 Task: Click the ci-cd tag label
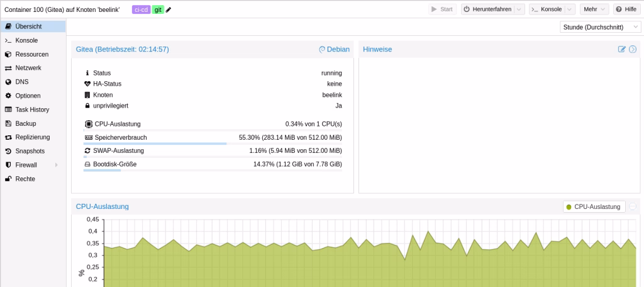(141, 9)
